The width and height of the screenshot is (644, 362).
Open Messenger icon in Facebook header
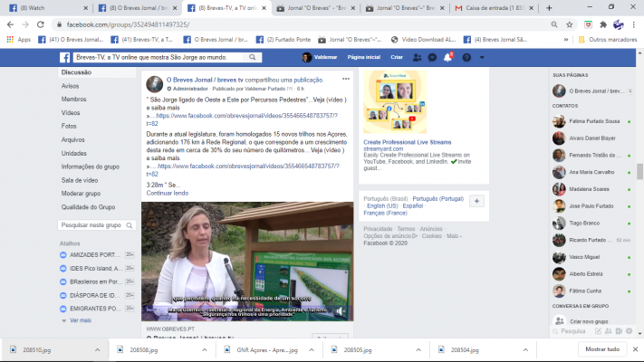pyautogui.click(x=434, y=57)
